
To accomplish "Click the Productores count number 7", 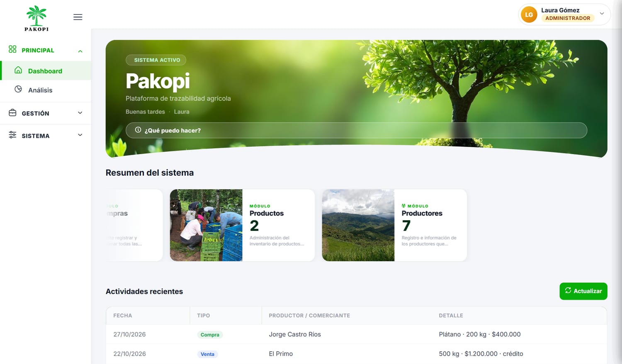I will (x=406, y=226).
